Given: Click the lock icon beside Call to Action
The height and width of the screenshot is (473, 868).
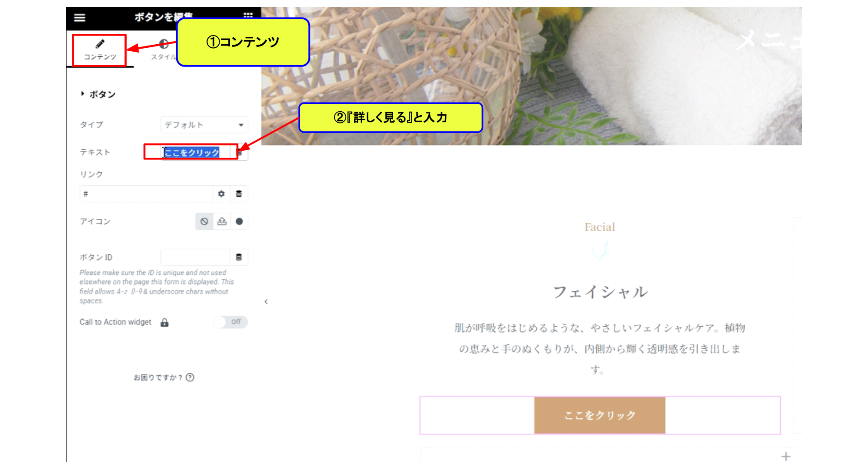Looking at the screenshot, I should (164, 322).
